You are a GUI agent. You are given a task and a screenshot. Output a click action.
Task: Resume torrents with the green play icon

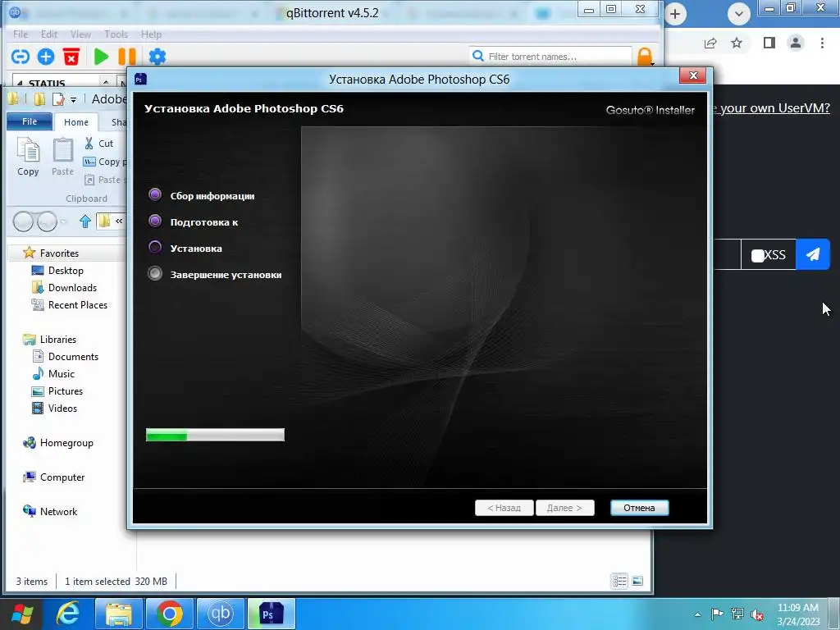pyautogui.click(x=101, y=57)
